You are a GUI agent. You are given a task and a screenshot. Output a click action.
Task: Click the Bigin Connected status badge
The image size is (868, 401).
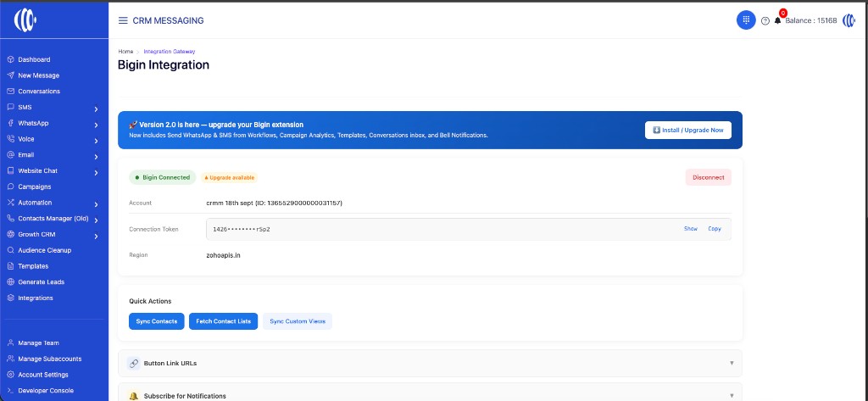(x=163, y=178)
